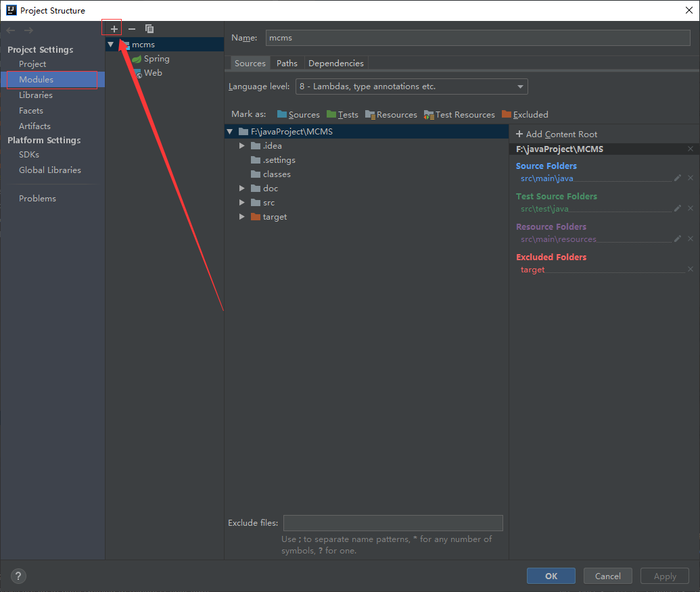This screenshot has height=592, width=700.
Task: Click the back navigation arrow
Action: coord(11,30)
